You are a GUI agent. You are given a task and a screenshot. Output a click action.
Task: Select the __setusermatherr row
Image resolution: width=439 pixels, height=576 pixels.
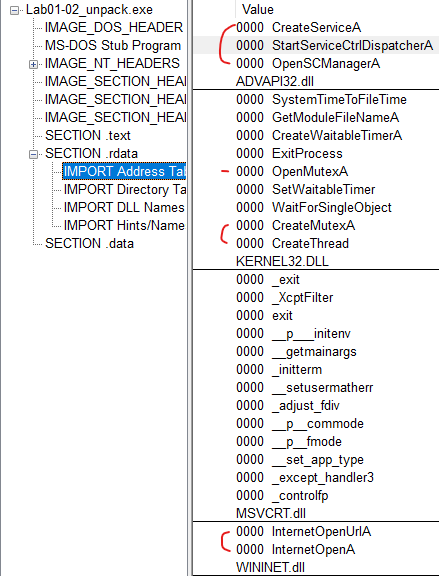[316, 388]
